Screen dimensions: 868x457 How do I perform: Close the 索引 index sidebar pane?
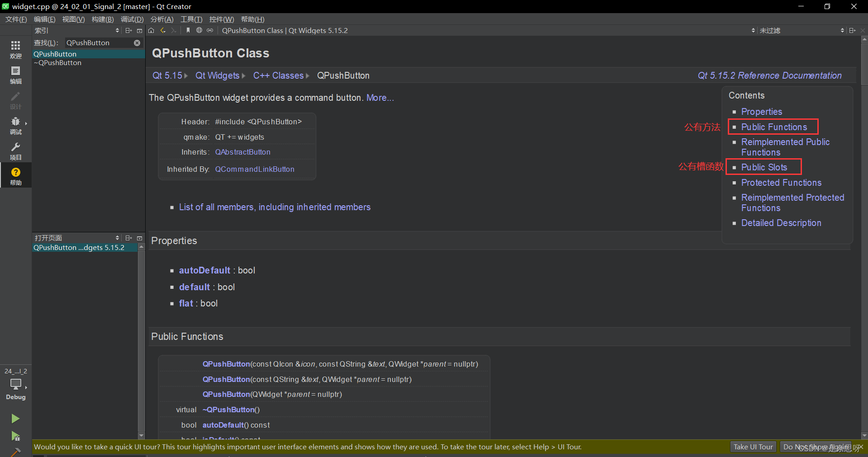pyautogui.click(x=140, y=30)
